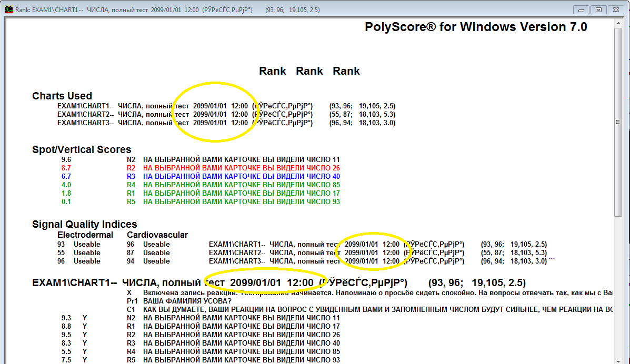Click EXAM1\CHART2-- entry in Signal Quality Indices
The width and height of the screenshot is (630, 364).
tap(378, 252)
